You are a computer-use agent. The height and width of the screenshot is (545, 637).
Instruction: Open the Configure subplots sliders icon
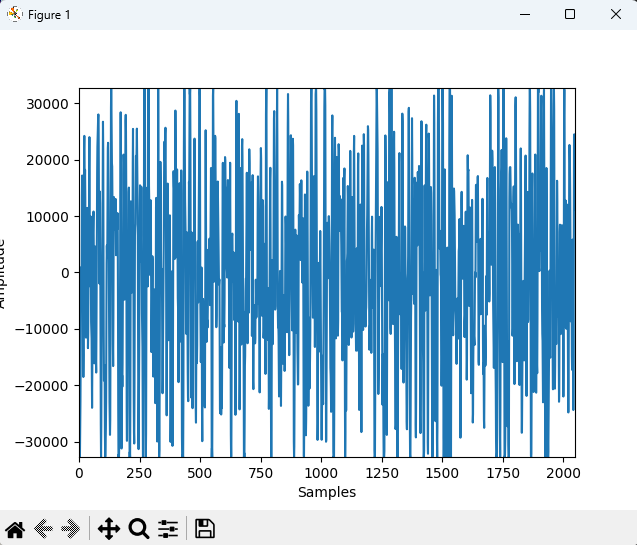pos(168,529)
